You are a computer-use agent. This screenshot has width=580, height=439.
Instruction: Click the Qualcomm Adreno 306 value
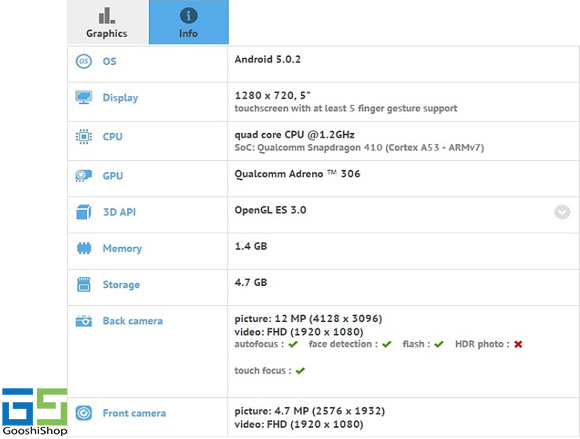tap(297, 174)
